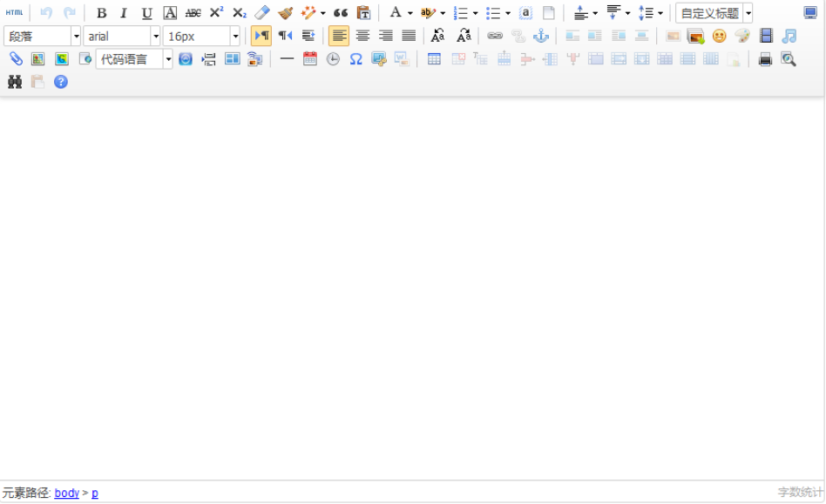
Task: Toggle strikethrough formatting
Action: point(193,13)
